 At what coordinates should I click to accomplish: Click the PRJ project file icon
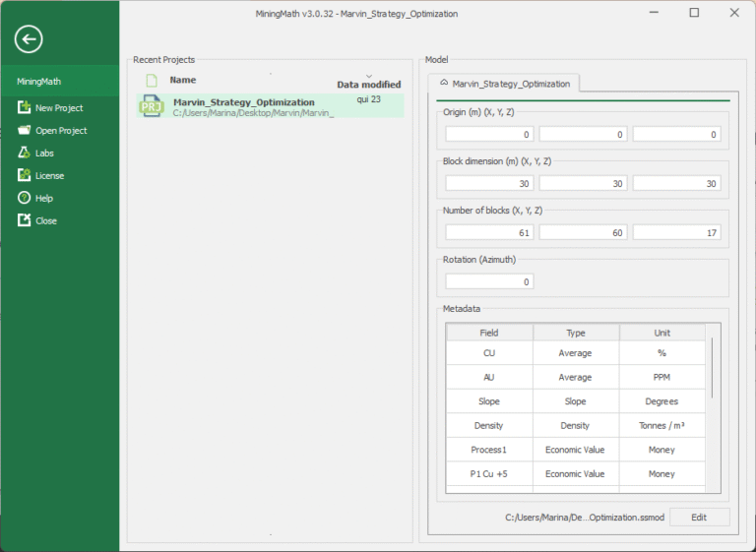(152, 106)
